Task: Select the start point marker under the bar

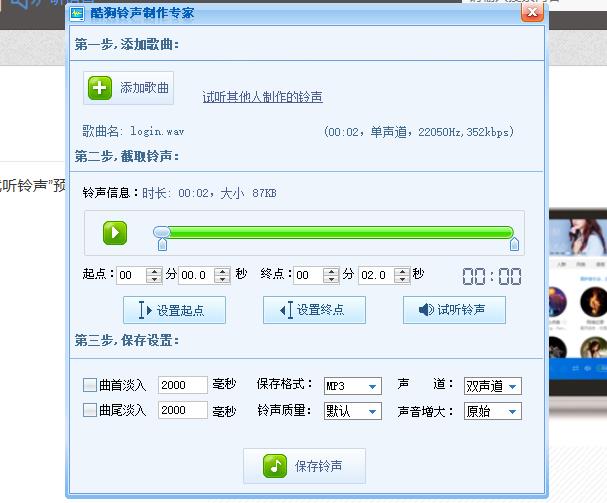Action: tap(162, 244)
